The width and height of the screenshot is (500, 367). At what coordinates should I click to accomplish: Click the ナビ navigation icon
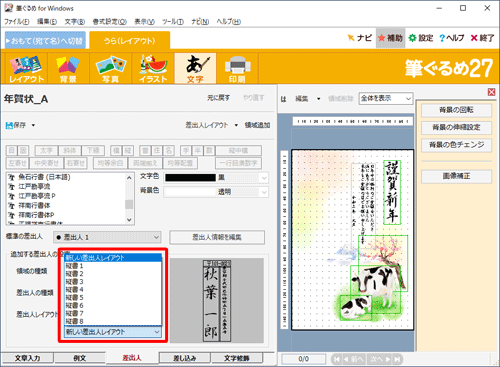359,38
